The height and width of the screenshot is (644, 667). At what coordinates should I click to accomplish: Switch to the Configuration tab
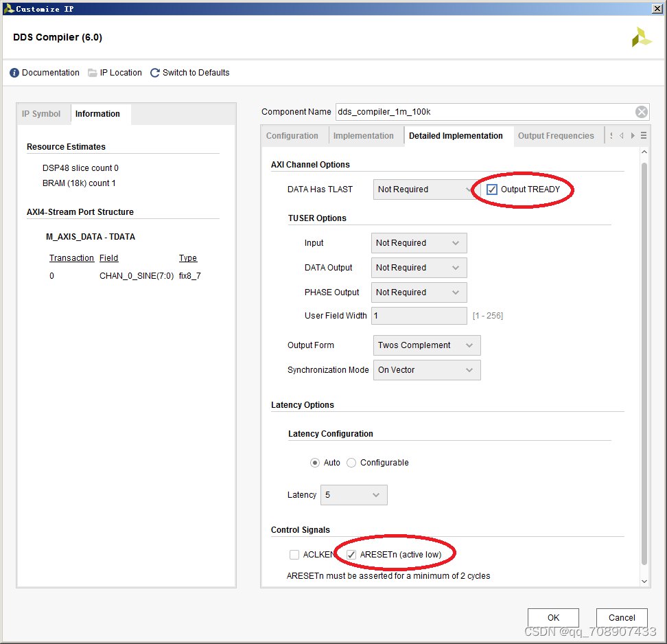pos(292,136)
